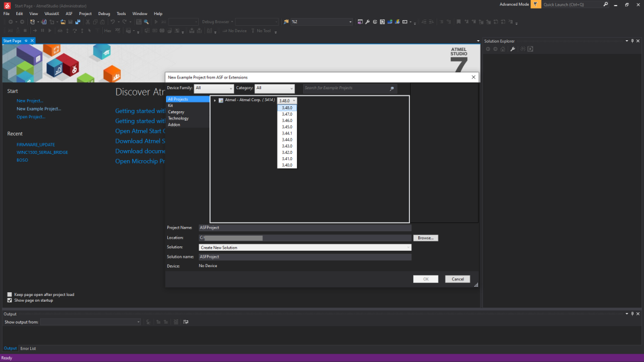644x362 pixels.
Task: Open the VAssistX menu
Action: click(x=52, y=14)
